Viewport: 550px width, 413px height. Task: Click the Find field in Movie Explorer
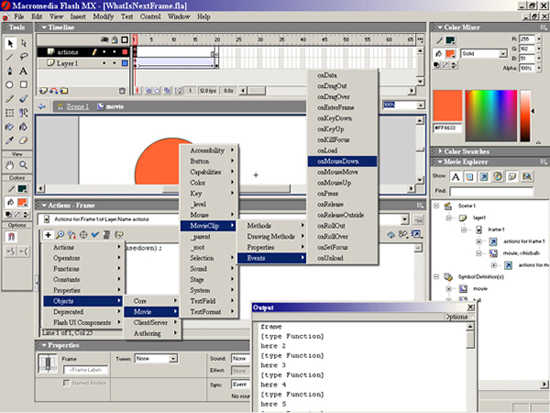point(491,191)
